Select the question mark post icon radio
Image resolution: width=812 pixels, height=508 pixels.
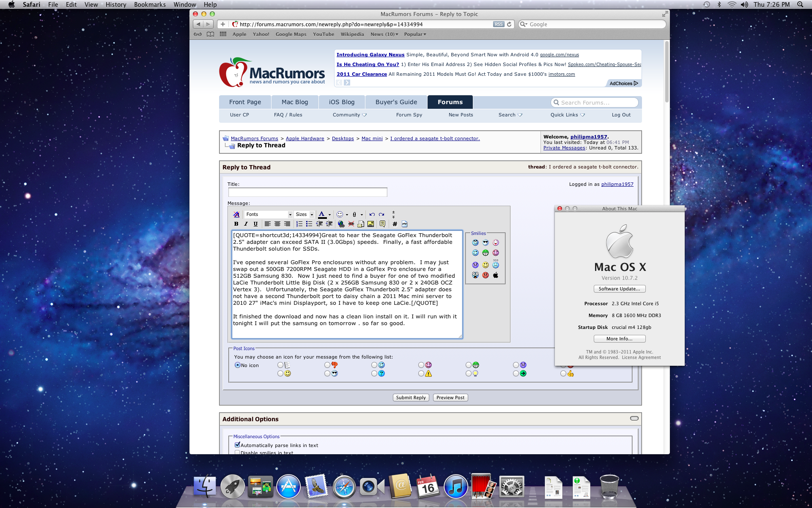coord(374,373)
